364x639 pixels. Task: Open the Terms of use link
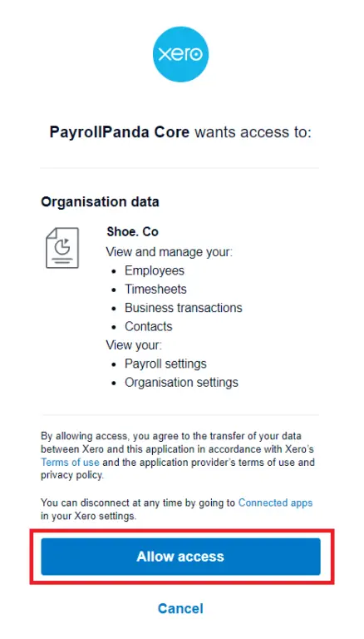click(70, 463)
